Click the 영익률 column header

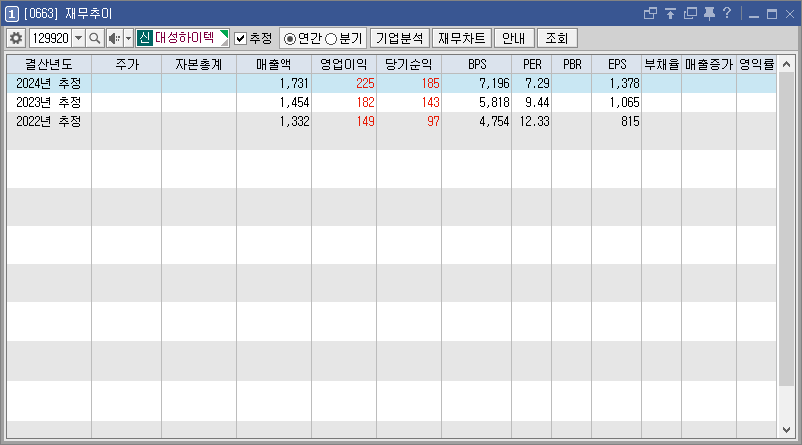point(757,64)
